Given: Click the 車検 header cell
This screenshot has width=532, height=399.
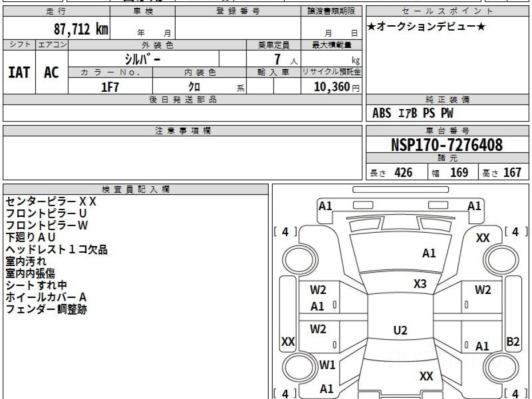Looking at the screenshot, I should (x=142, y=12).
